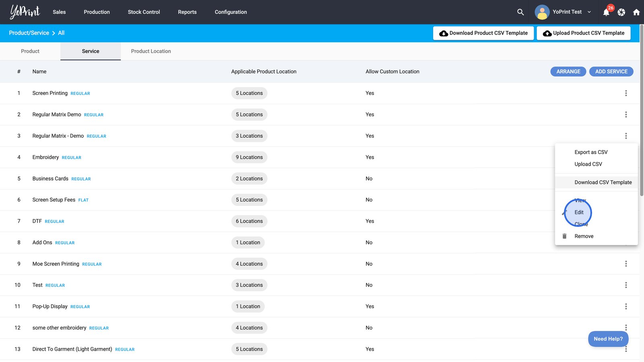Click the aperture-shaped icon beside the bell

tap(621, 12)
